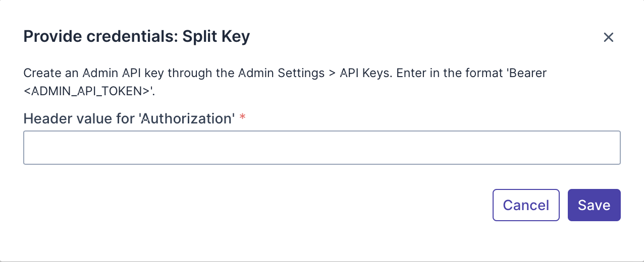Click the 'Provide credentials: Split Key' title
The height and width of the screenshot is (262, 644).
[137, 37]
